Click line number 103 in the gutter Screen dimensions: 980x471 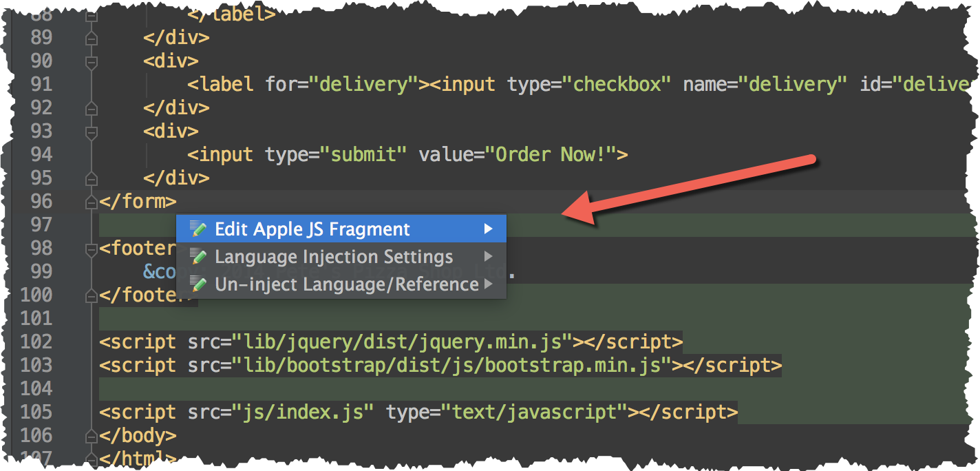click(36, 365)
